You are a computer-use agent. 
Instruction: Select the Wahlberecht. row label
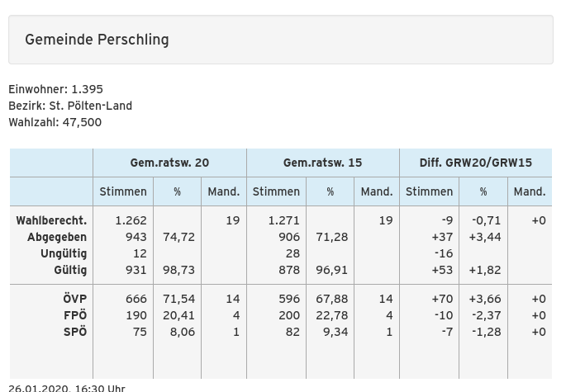(x=51, y=221)
